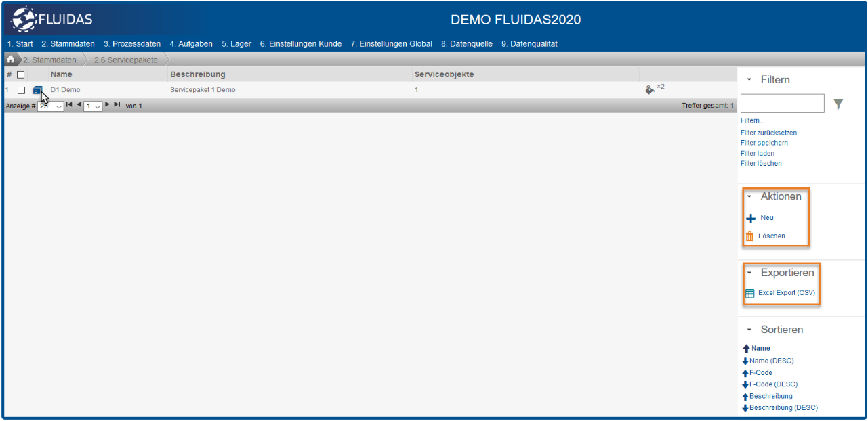868x421 pixels.
Task: Check the D1 Demo row checkbox
Action: click(21, 90)
